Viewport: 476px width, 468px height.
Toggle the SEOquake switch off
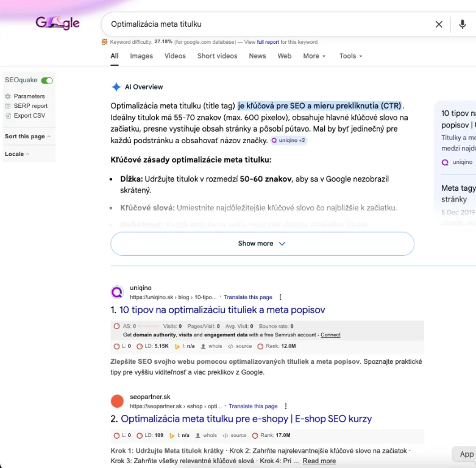(x=47, y=80)
